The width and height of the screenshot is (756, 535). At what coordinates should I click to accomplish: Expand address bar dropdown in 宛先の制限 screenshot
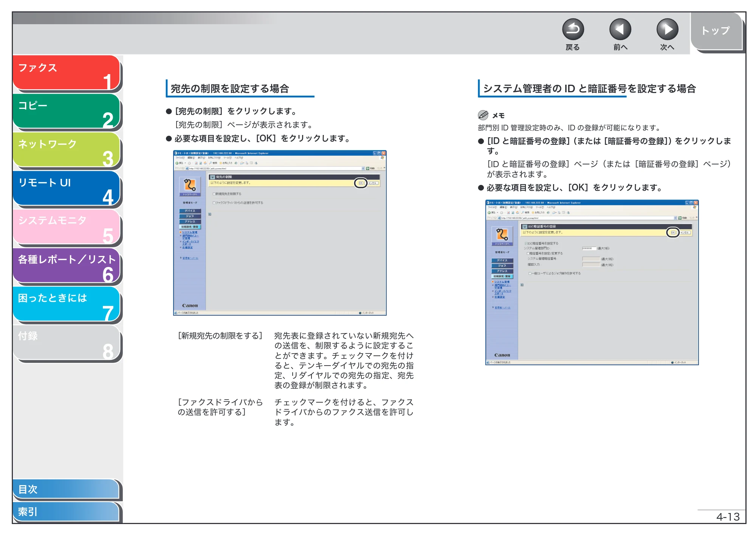[x=363, y=168]
